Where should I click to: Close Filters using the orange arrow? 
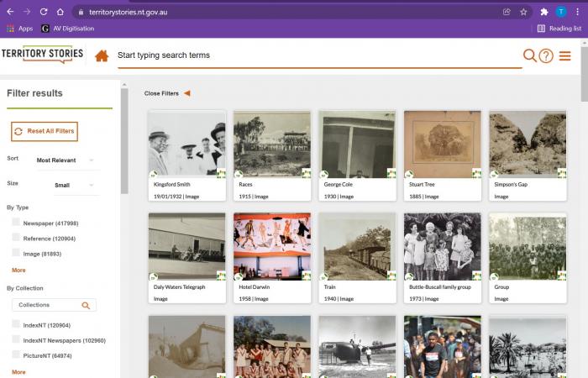187,93
